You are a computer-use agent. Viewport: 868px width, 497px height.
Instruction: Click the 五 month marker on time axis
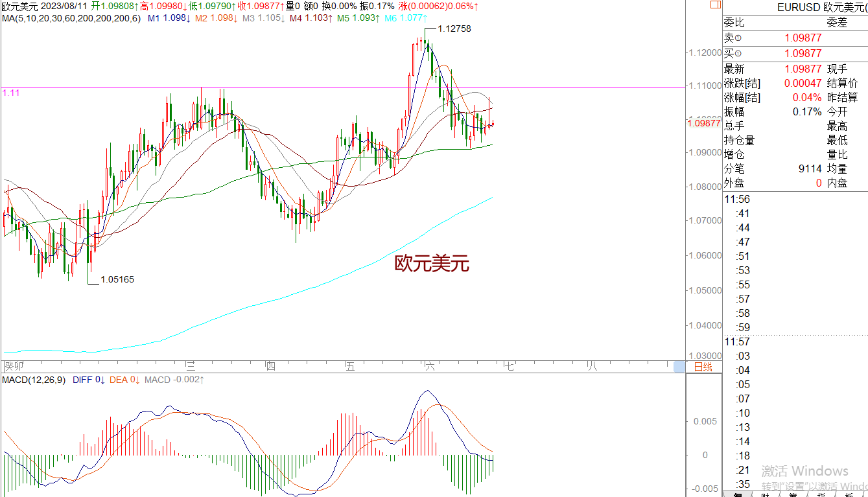tap(350, 367)
